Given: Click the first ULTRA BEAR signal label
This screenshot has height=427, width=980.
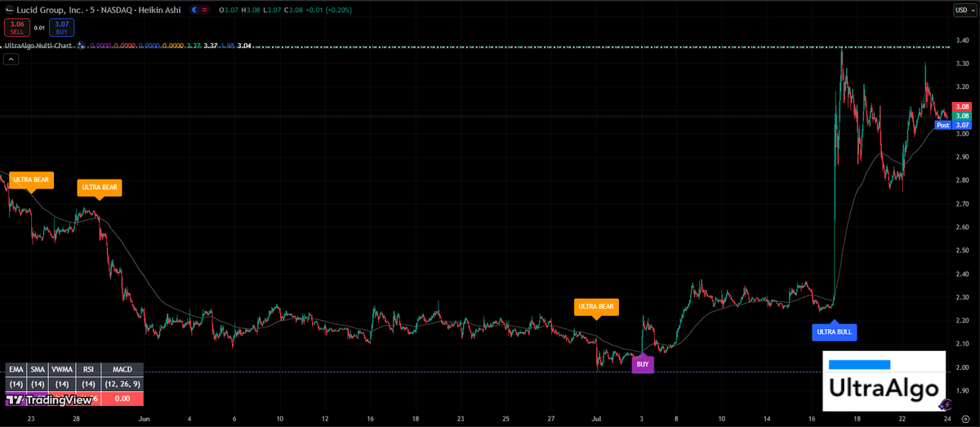Looking at the screenshot, I should tap(32, 180).
